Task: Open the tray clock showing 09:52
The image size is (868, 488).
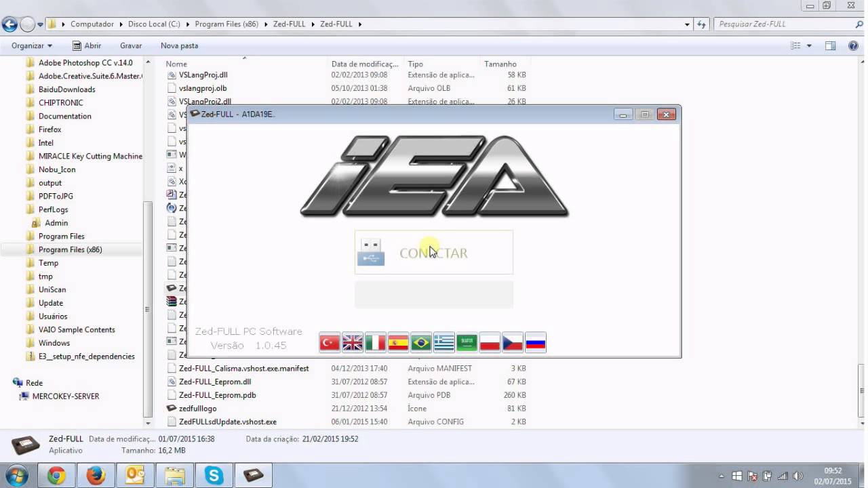Action: [833, 476]
